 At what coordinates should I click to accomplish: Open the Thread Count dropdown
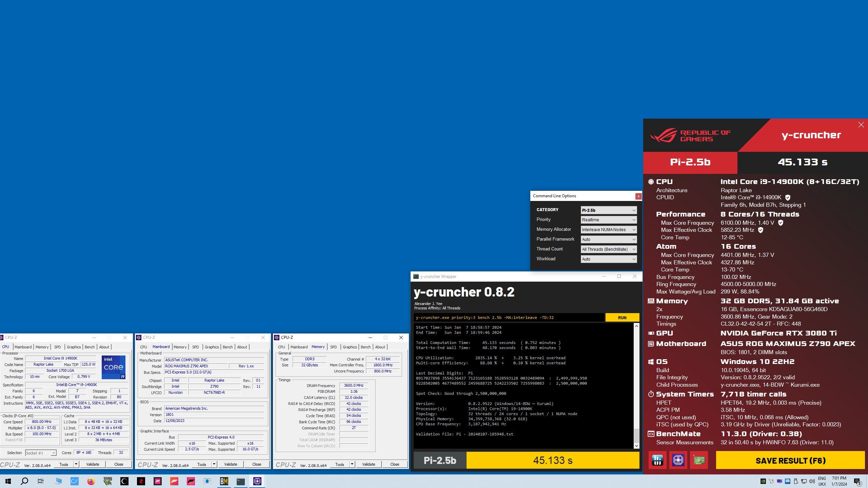[x=609, y=249]
